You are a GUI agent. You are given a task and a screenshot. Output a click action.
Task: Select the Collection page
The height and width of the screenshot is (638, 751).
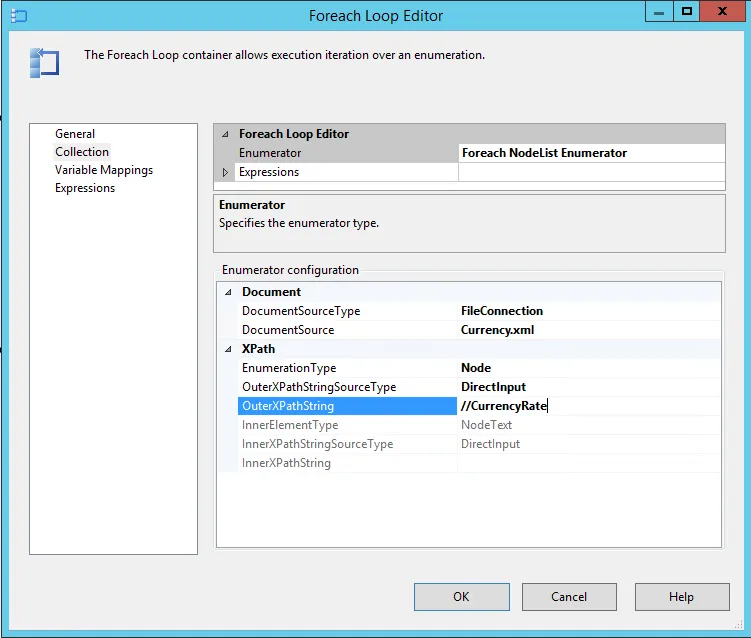[x=82, y=152]
